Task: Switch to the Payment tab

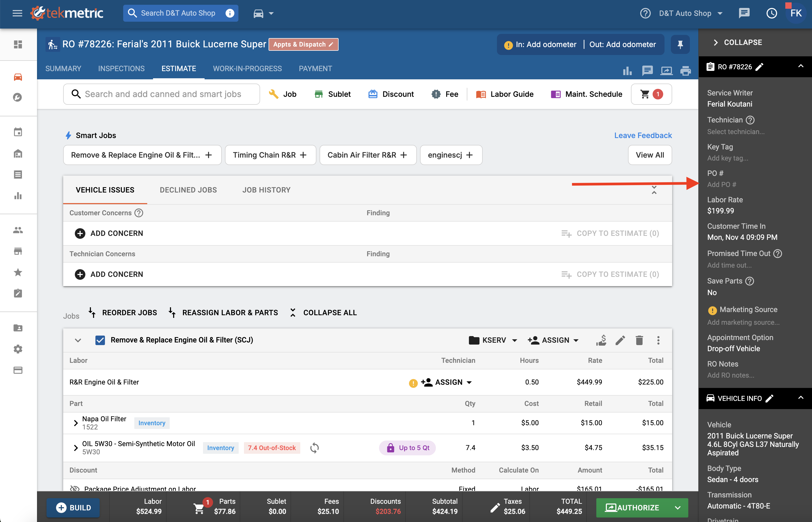Action: (x=315, y=68)
